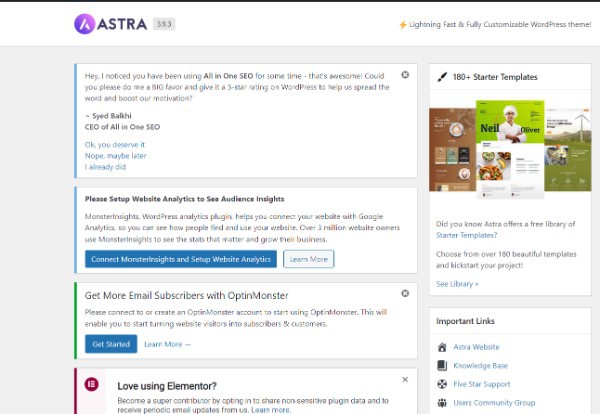Viewport: 600px width, 414px height.
Task: Connect MonsterInsights and Setup Website Analytics
Action: click(x=181, y=259)
